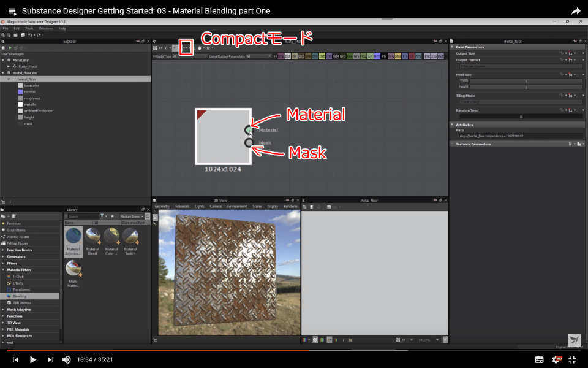Click the Random Seed value slider

coord(521,117)
